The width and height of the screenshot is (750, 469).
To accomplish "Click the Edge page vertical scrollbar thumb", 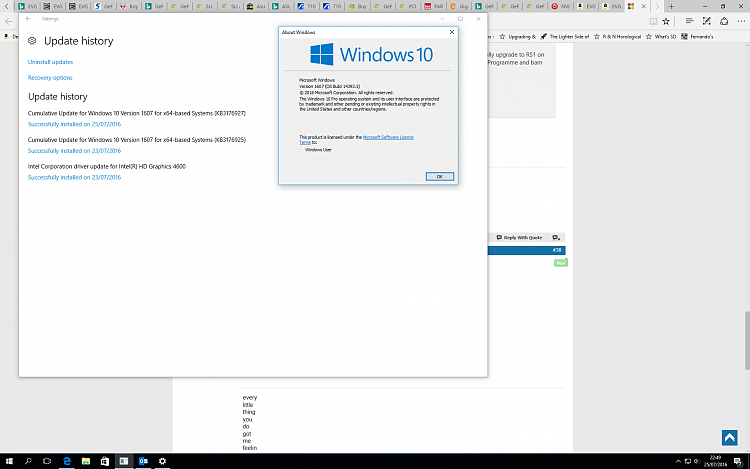I will click(747, 340).
